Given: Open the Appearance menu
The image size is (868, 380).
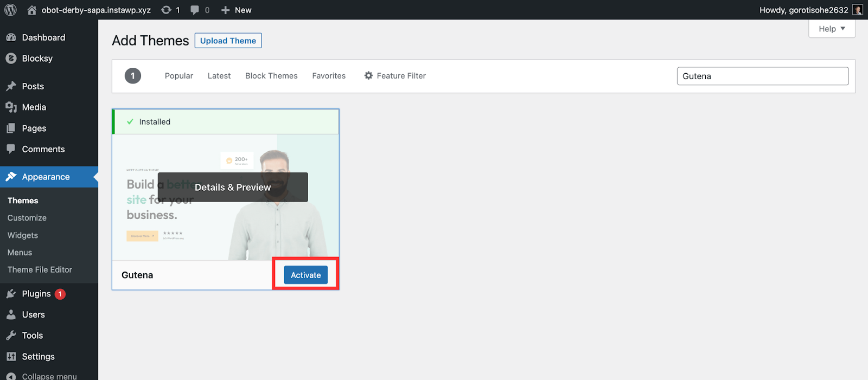Looking at the screenshot, I should pos(49,177).
